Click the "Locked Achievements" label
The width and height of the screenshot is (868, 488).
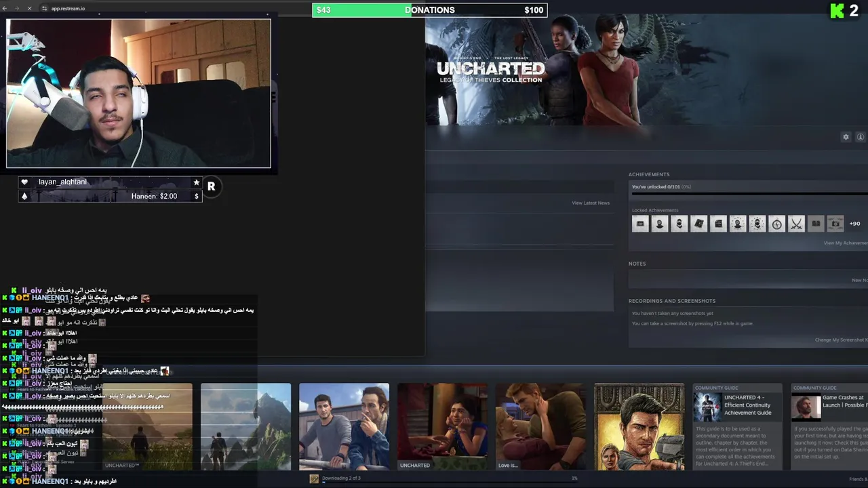655,210
